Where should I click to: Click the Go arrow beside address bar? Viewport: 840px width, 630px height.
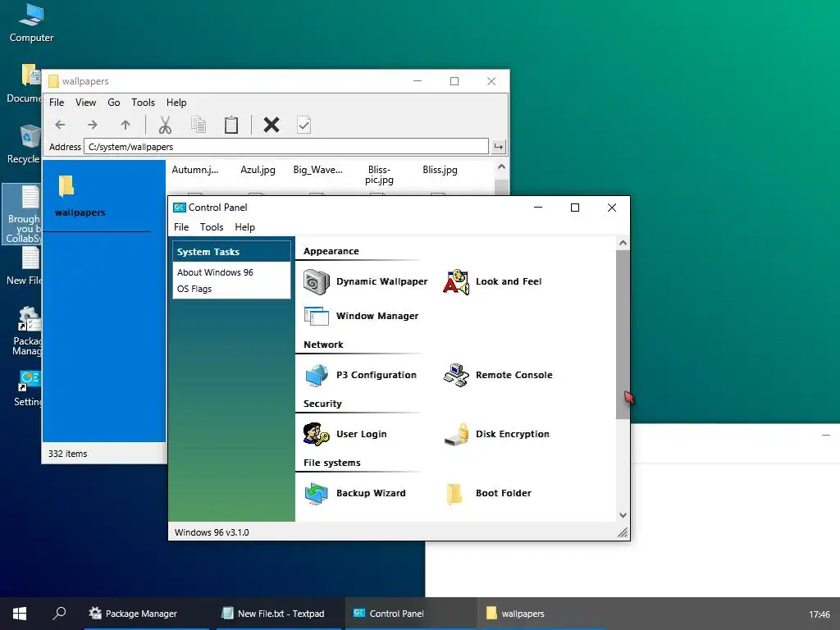click(498, 147)
